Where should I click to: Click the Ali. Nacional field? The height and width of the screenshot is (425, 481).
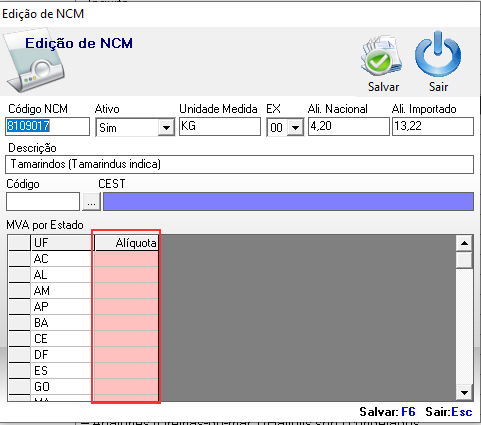coord(349,126)
